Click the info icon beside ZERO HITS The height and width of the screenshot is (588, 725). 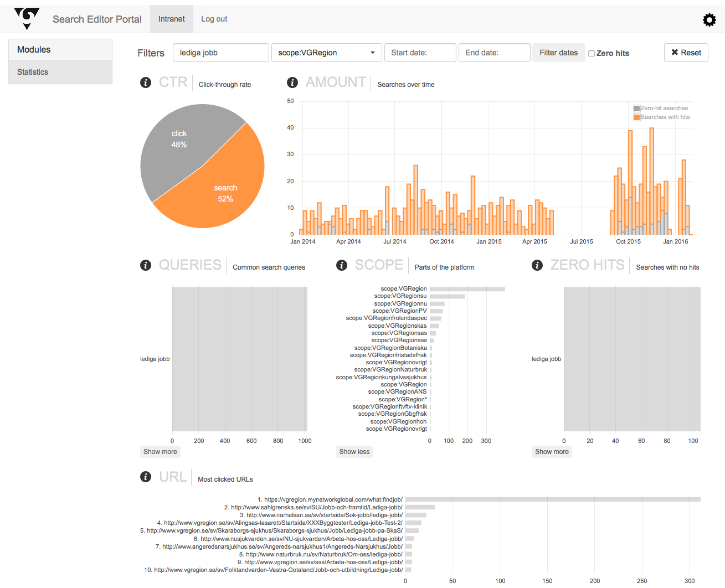[x=537, y=265]
